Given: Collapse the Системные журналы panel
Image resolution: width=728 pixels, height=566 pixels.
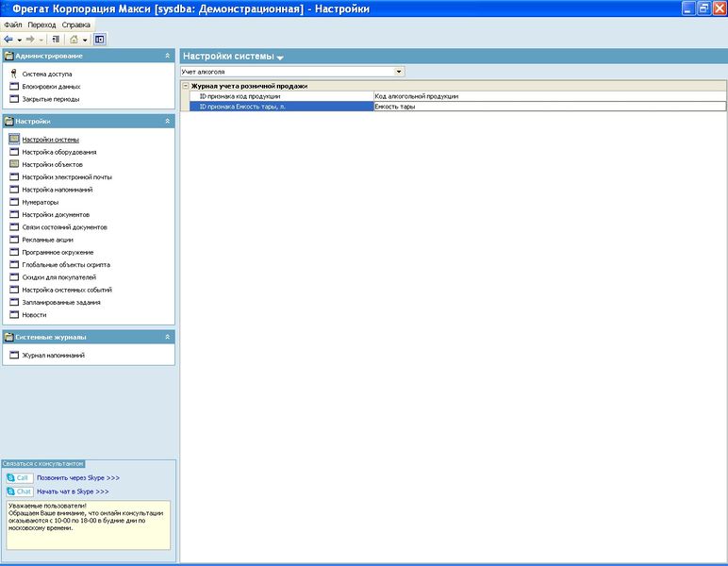Looking at the screenshot, I should coord(167,337).
